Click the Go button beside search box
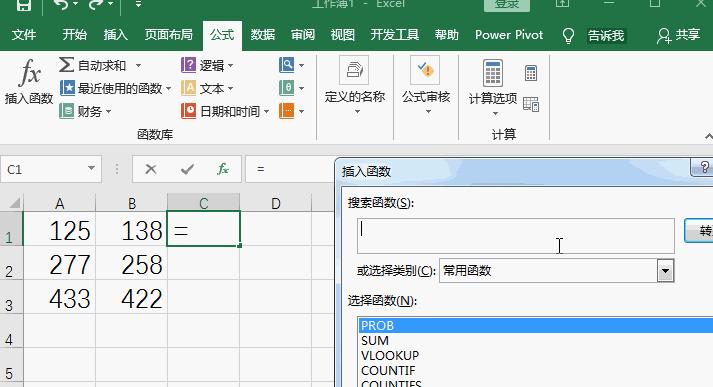713x387 pixels. (x=699, y=231)
